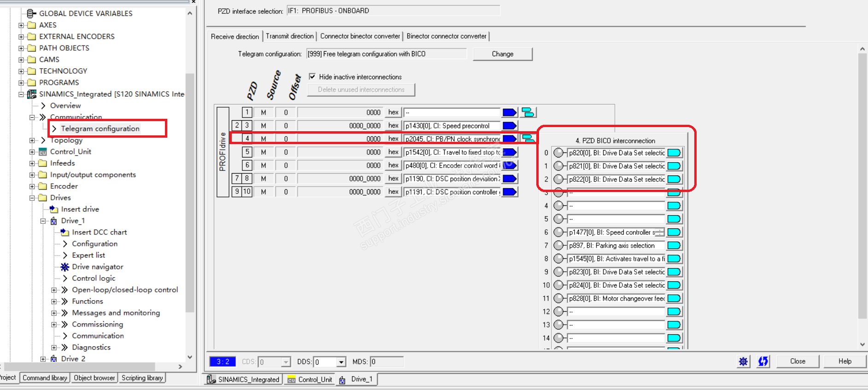
Task: Click hex button in p2045 PZD 4 row
Action: point(393,139)
